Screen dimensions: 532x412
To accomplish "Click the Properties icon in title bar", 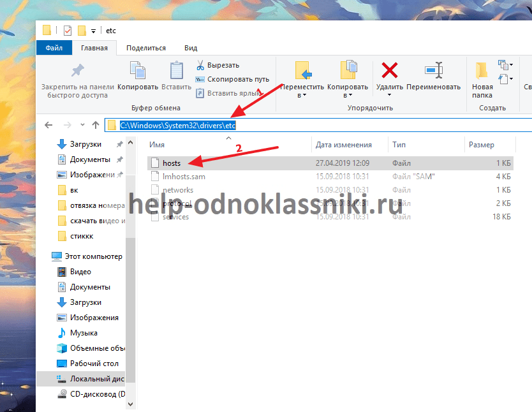I will tap(68, 31).
